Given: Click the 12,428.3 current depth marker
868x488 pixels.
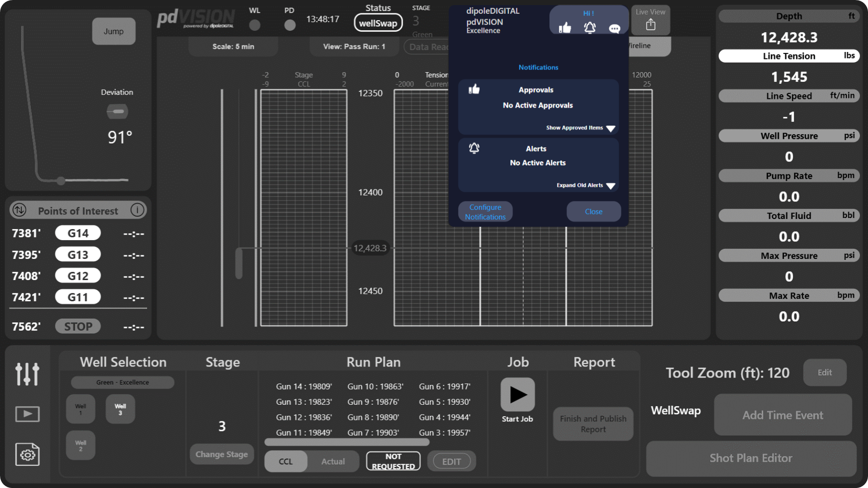Looking at the screenshot, I should 370,248.
